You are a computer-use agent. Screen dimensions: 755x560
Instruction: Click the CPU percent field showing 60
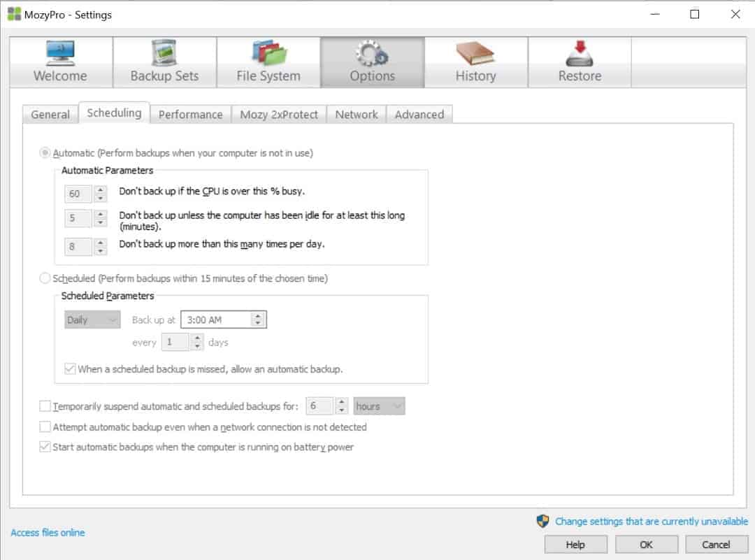click(x=78, y=194)
